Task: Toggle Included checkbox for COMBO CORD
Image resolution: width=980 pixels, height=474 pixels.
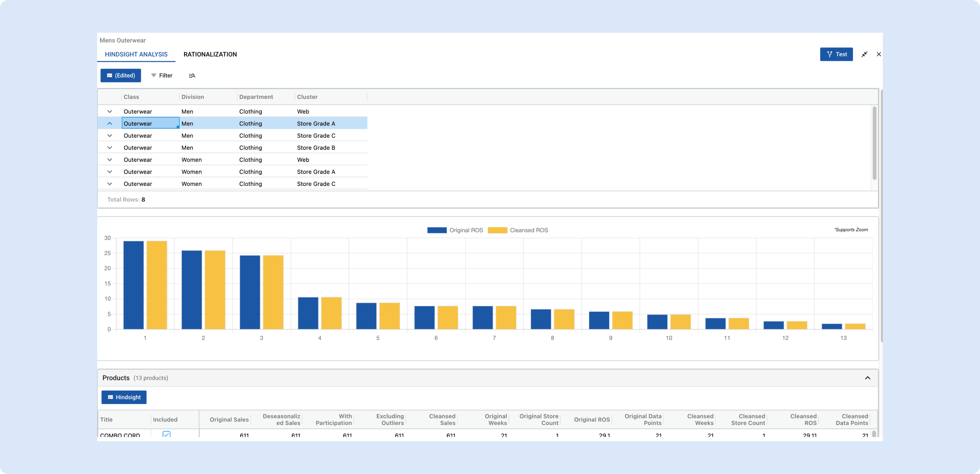Action: coord(166,434)
